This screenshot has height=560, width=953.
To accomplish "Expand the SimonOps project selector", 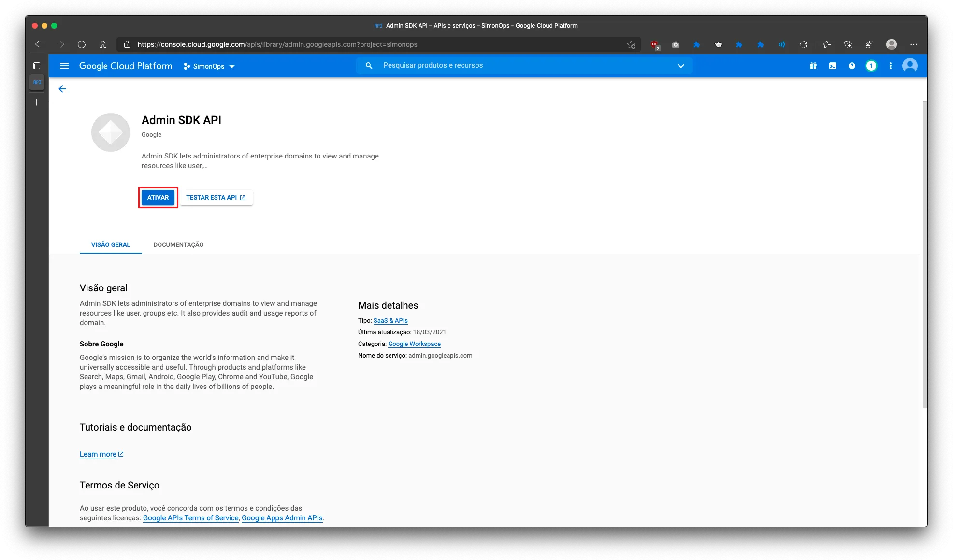I will [x=209, y=66].
